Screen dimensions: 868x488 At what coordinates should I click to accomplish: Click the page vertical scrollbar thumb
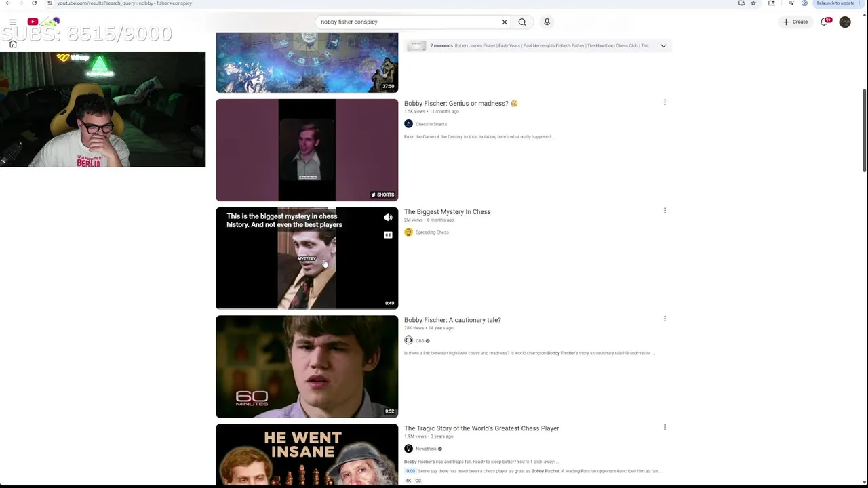pos(865,130)
